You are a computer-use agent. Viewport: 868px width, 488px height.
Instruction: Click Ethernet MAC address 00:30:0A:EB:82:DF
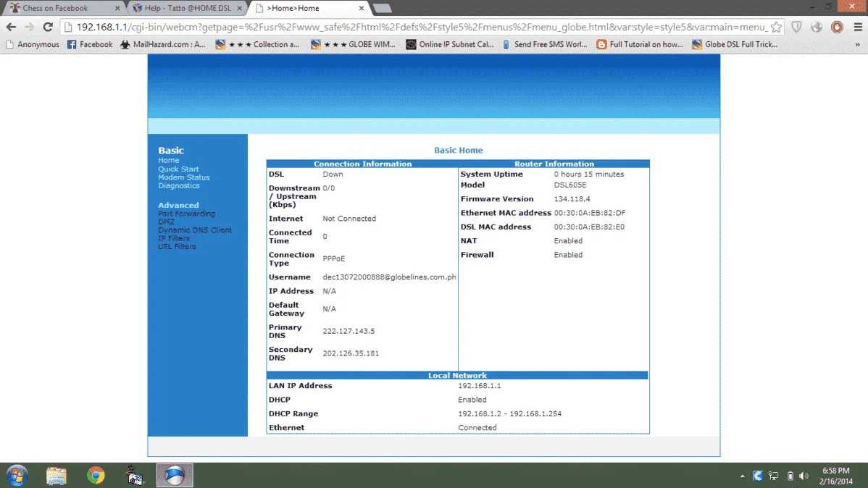[590, 212]
